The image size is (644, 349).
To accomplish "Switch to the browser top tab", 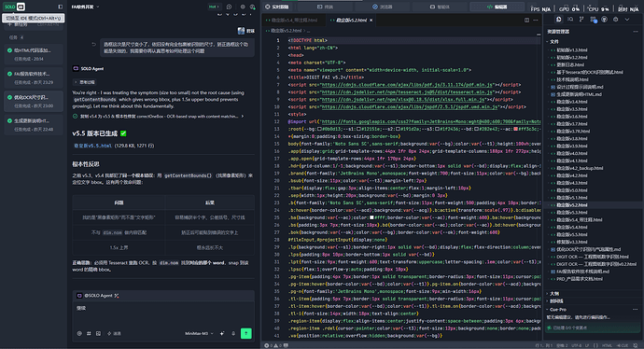I will (x=382, y=7).
